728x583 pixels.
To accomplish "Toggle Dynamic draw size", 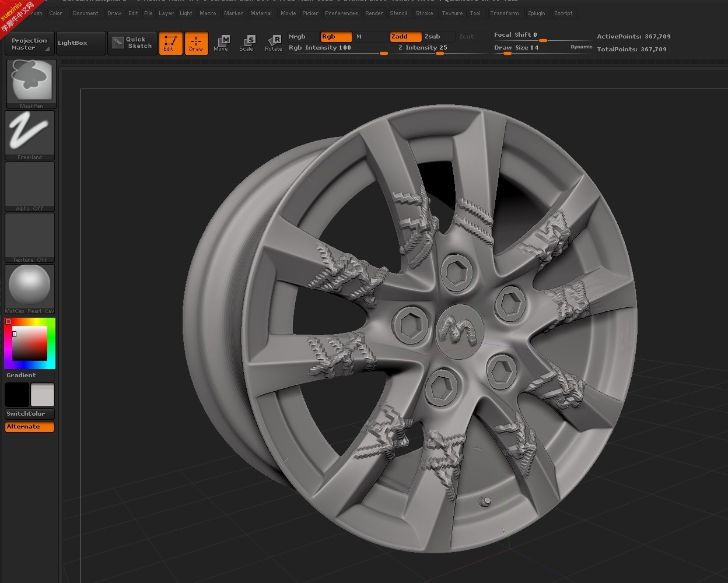I will (x=581, y=47).
